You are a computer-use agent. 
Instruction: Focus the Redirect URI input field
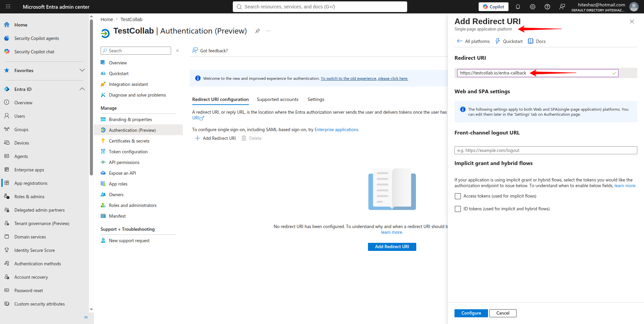[x=538, y=73]
